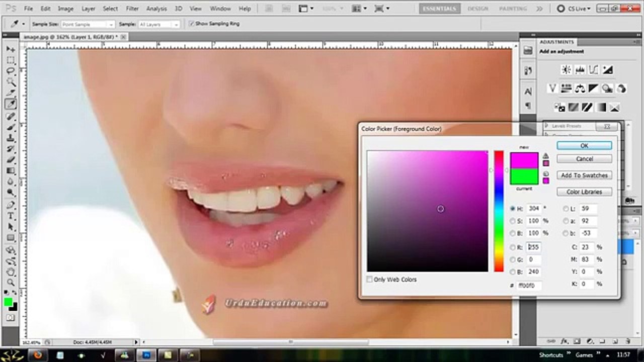The width and height of the screenshot is (644, 362).
Task: Click the Add To Swatches button
Action: 584,175
